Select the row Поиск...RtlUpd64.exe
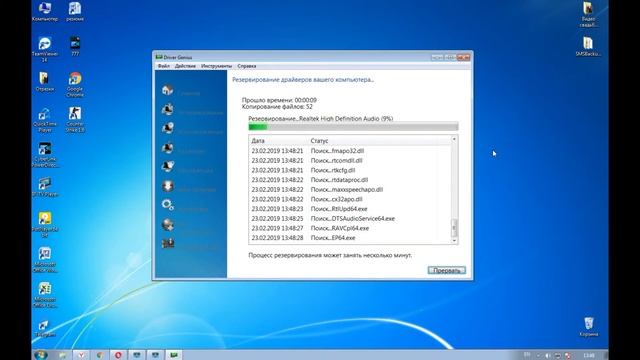 (x=350, y=209)
